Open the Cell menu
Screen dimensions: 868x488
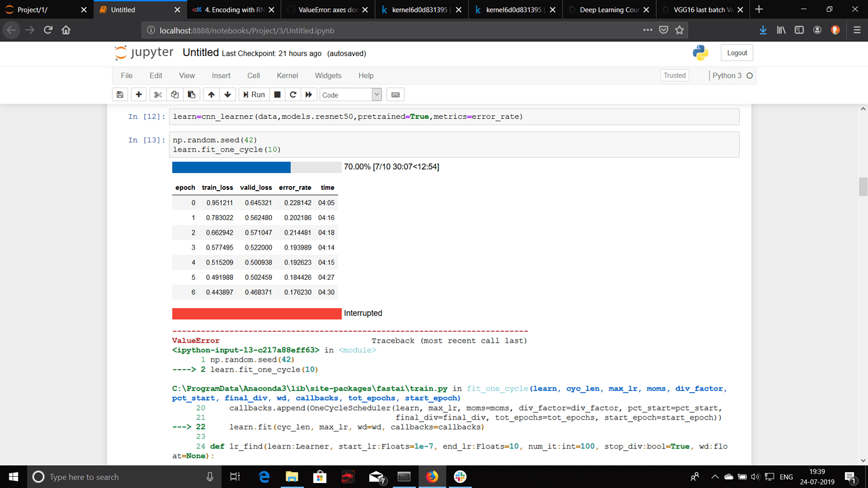(253, 75)
